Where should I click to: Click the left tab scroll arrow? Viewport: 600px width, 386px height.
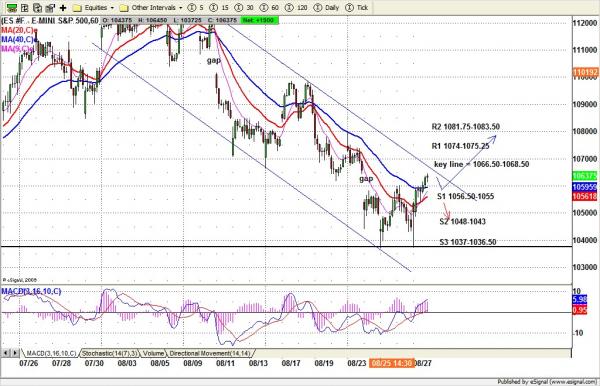[x=6, y=353]
